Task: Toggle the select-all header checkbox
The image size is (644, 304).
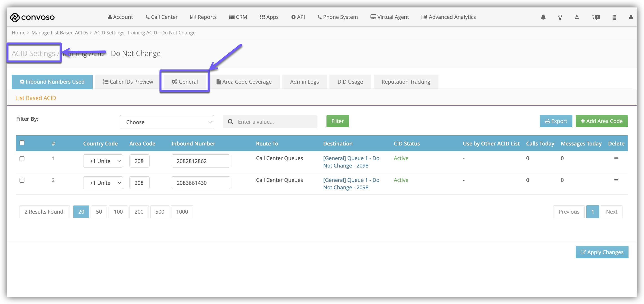Action: click(x=22, y=143)
